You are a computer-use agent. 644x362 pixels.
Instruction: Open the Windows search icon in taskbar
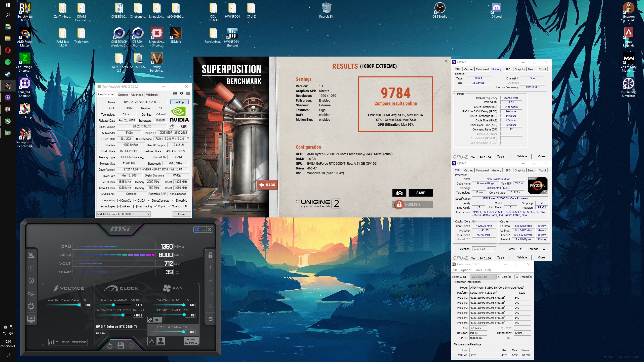pos(8,15)
